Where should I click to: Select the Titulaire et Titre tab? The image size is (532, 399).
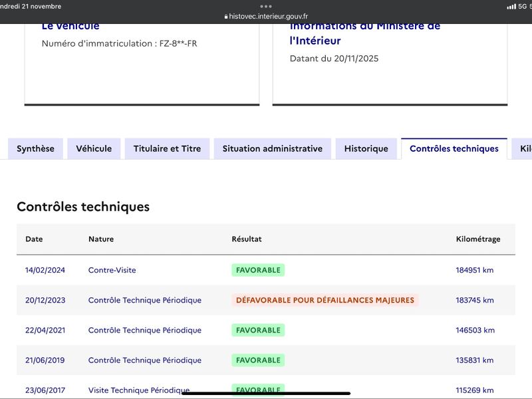tap(167, 149)
